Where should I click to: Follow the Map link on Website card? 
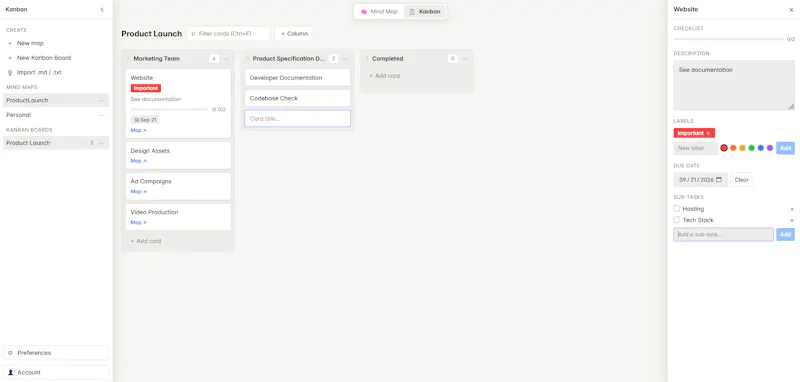pos(138,131)
